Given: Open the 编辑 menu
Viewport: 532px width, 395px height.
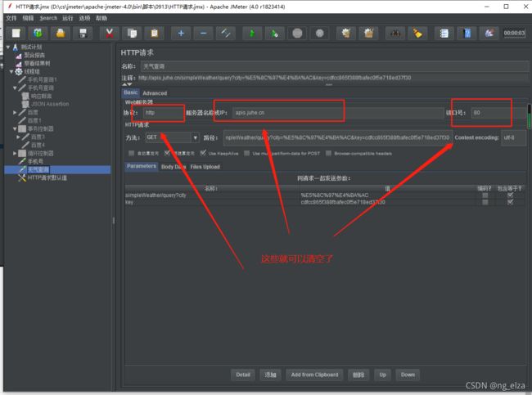Looking at the screenshot, I should (x=28, y=18).
